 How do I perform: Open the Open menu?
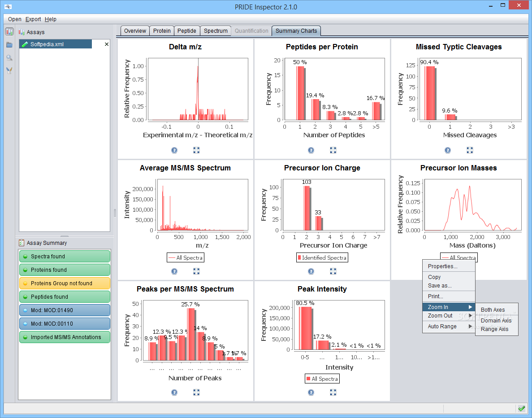15,19
